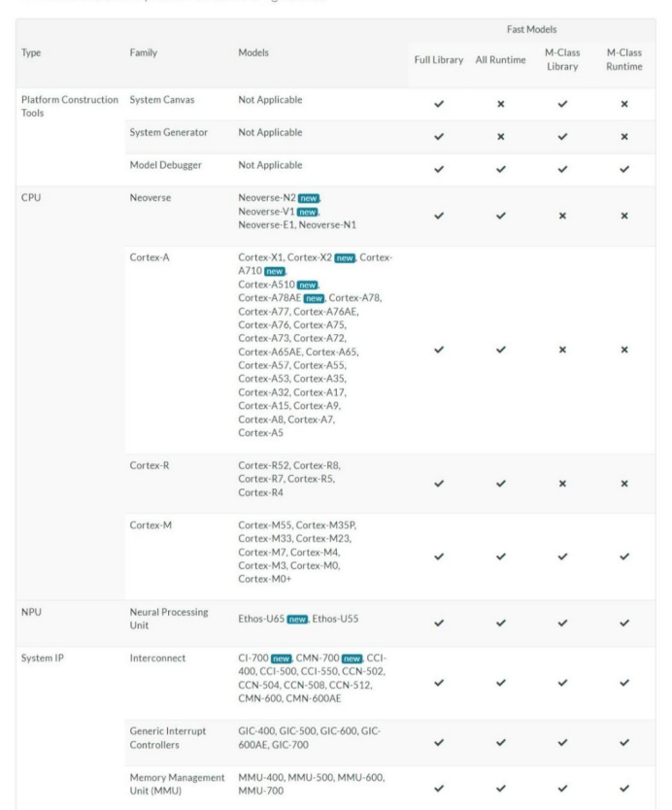Click the Full Library column header

click(x=440, y=60)
